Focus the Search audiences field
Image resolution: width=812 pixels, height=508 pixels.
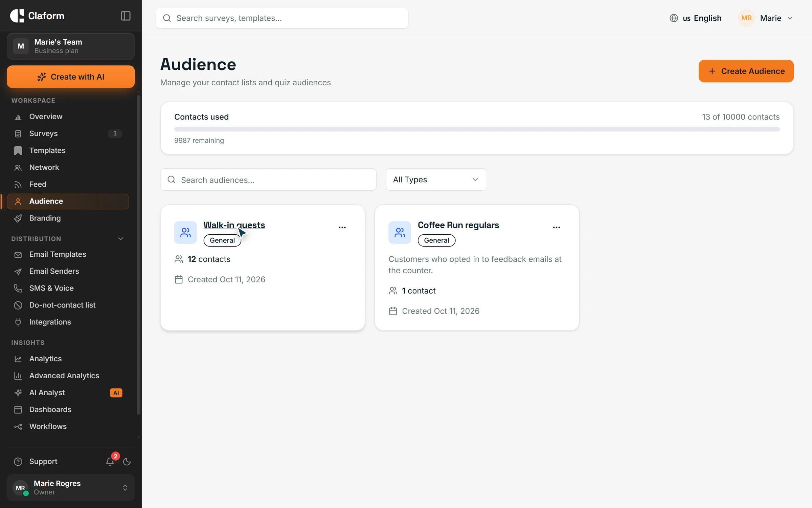(x=268, y=179)
